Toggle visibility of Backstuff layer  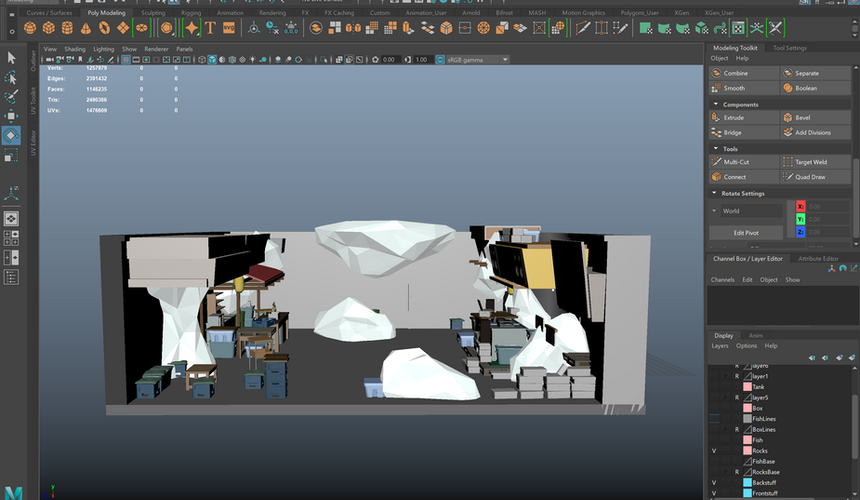tap(714, 482)
